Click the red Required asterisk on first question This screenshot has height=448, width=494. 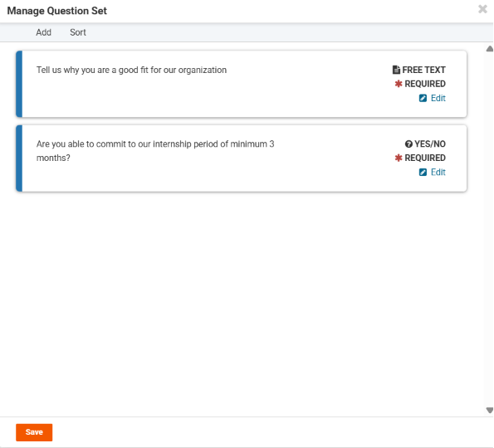tap(399, 84)
